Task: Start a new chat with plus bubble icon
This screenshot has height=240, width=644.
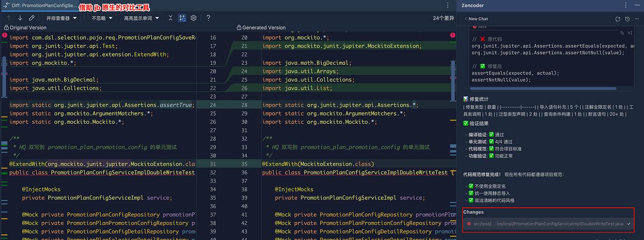Action: pyautogui.click(x=618, y=19)
